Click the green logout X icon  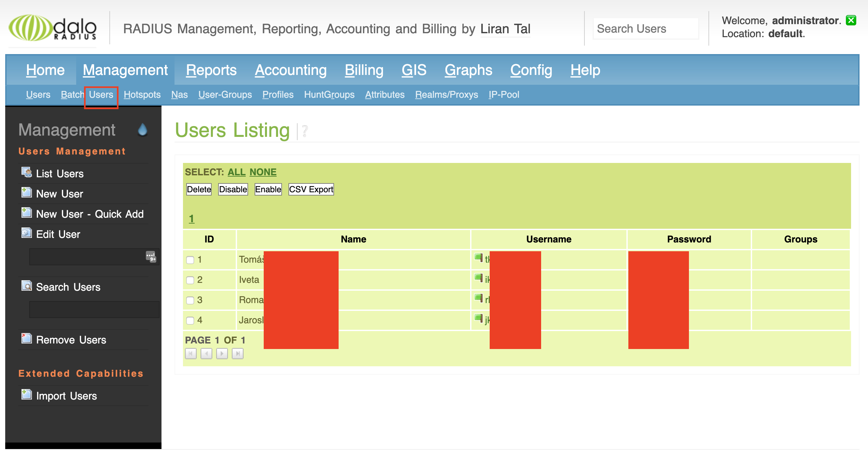coord(851,20)
